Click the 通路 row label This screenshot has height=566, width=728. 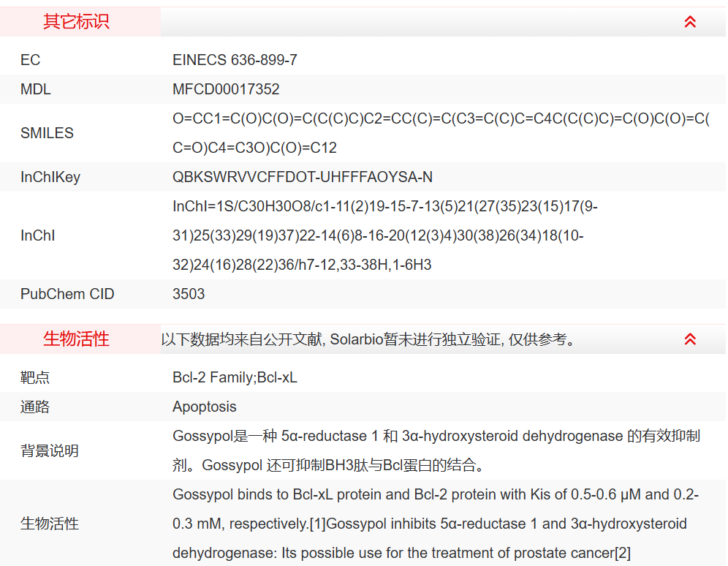(x=35, y=407)
